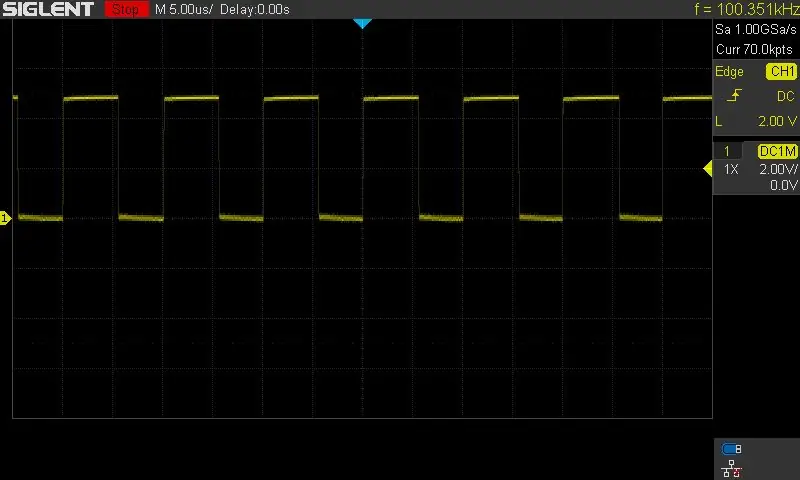Image resolution: width=800 pixels, height=480 pixels.
Task: Click the SIGLENT logo
Action: [x=48, y=9]
